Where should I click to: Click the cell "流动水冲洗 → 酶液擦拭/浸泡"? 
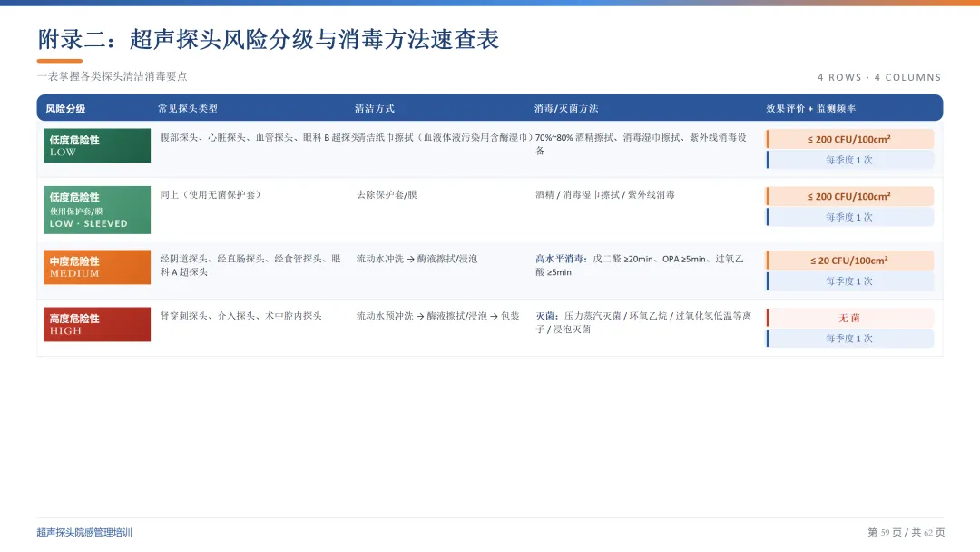pyautogui.click(x=416, y=259)
